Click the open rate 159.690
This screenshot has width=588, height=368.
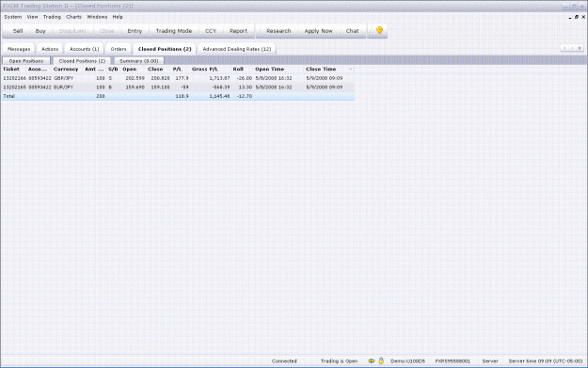coord(135,87)
